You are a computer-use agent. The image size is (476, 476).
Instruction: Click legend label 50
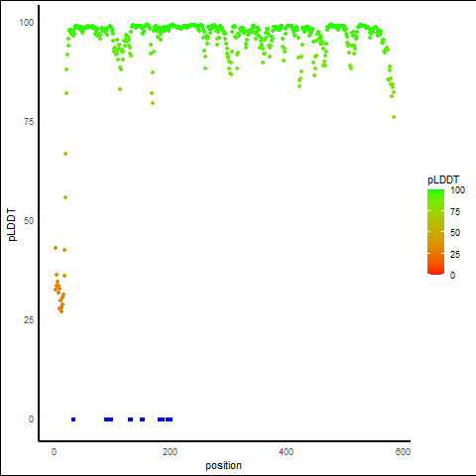455,233
